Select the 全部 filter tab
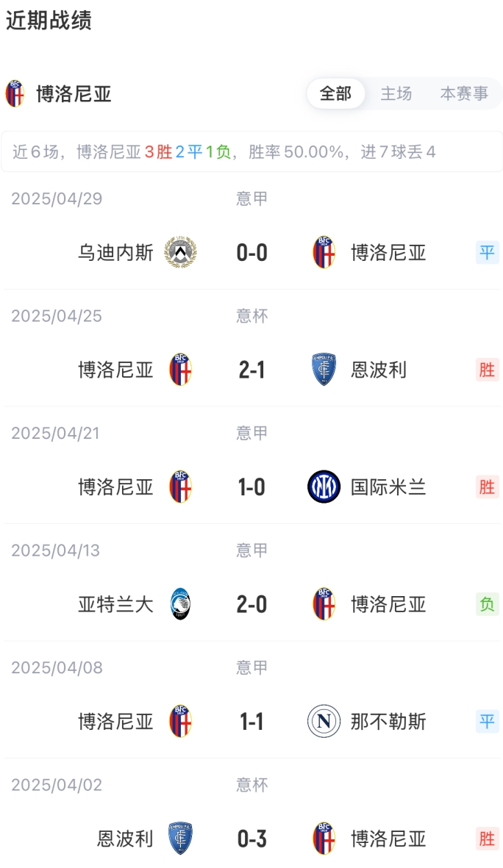This screenshot has height=868, width=503. 335,94
